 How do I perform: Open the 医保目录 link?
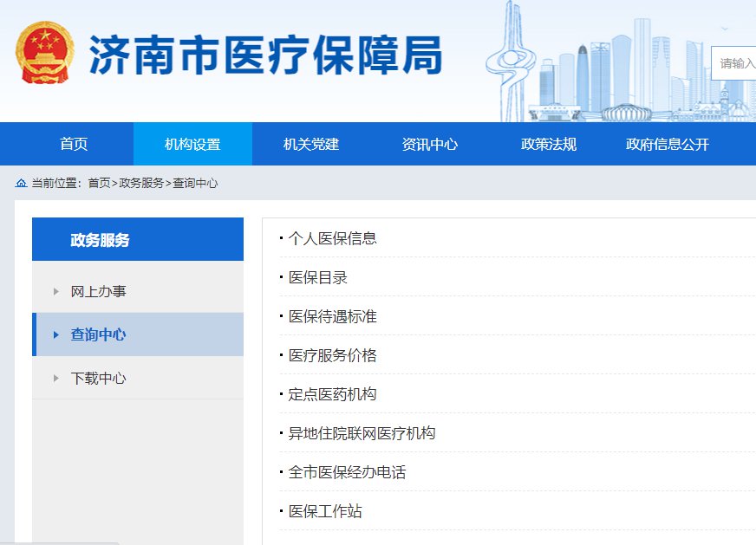[317, 277]
